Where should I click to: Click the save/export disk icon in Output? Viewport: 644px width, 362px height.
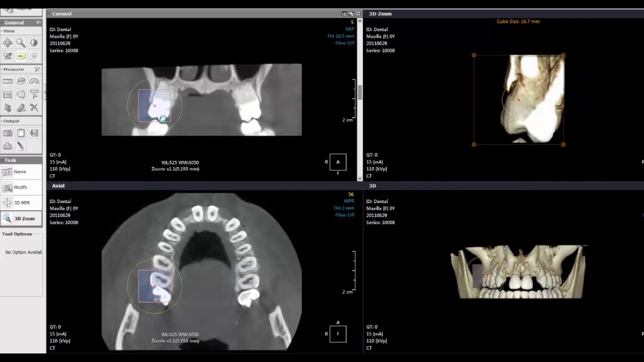pyautogui.click(x=34, y=133)
